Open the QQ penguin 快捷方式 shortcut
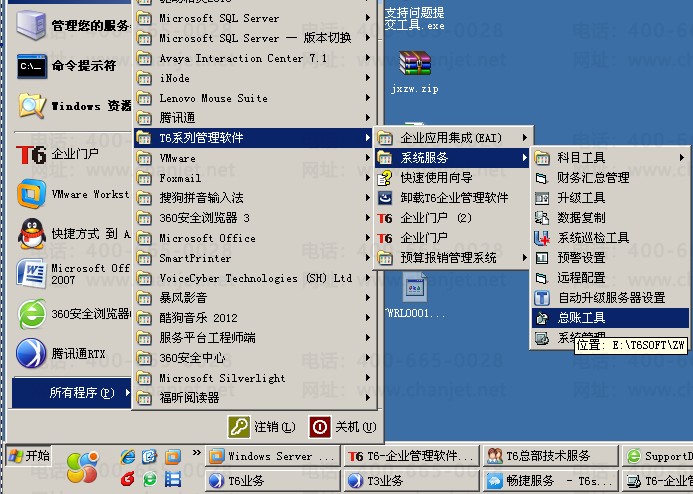Screen dimensions: 693x494 point(72,233)
